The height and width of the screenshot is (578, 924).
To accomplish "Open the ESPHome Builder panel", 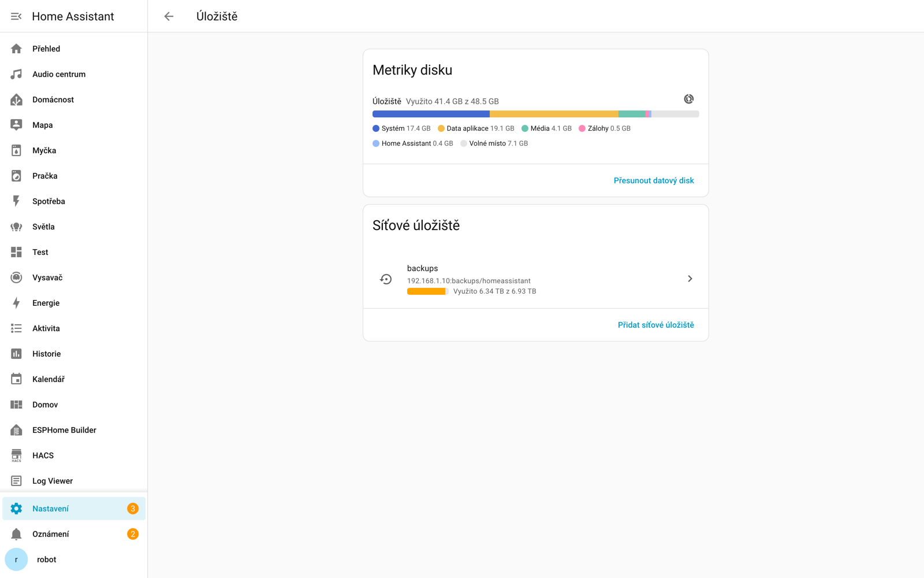I will click(x=74, y=430).
